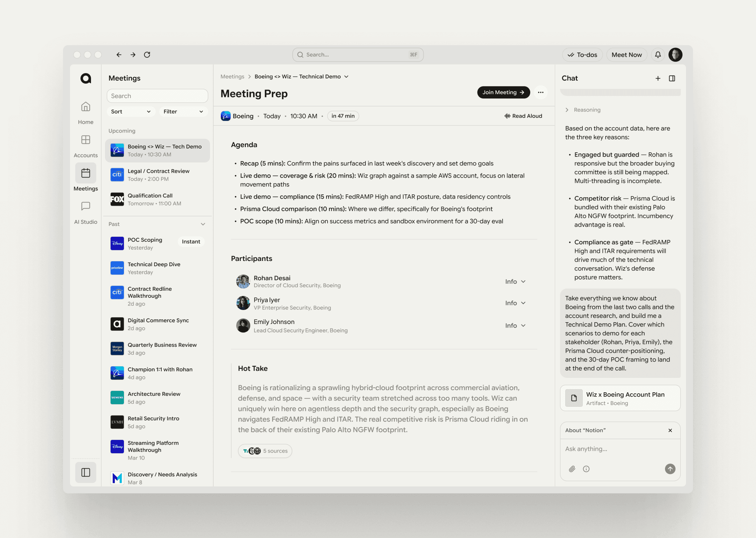Toggle the chat panel layout icon
Screen dimensions: 756x538
[x=672, y=78]
